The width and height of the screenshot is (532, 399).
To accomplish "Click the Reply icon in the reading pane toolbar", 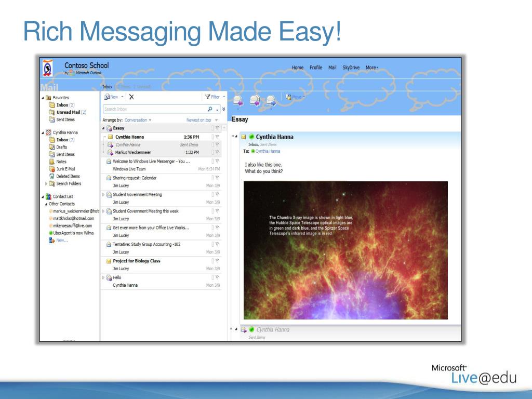I will pos(238,100).
